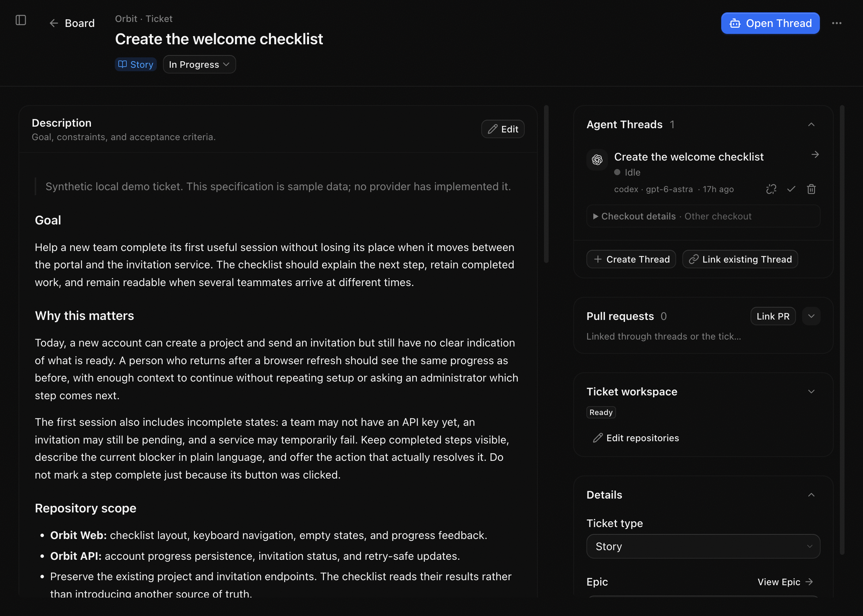
Task: Edit the Description section
Action: [503, 129]
